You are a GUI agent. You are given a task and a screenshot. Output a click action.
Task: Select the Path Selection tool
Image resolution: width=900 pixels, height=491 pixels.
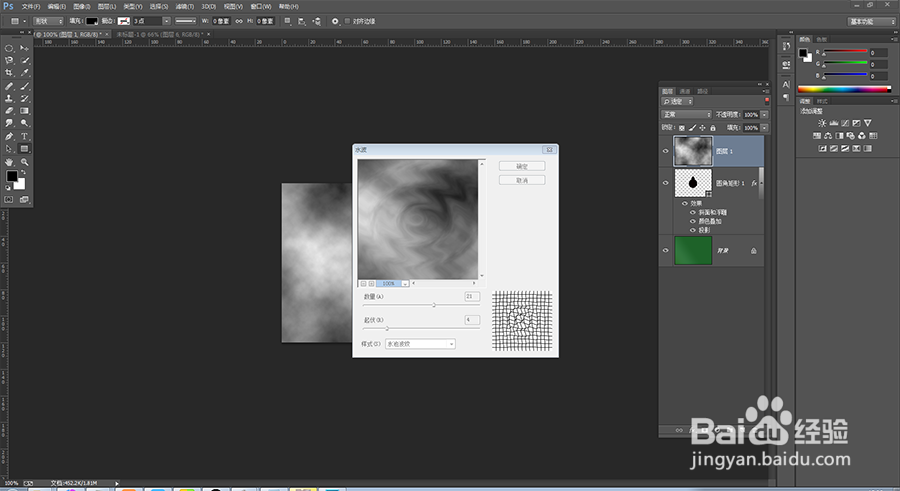pos(9,149)
